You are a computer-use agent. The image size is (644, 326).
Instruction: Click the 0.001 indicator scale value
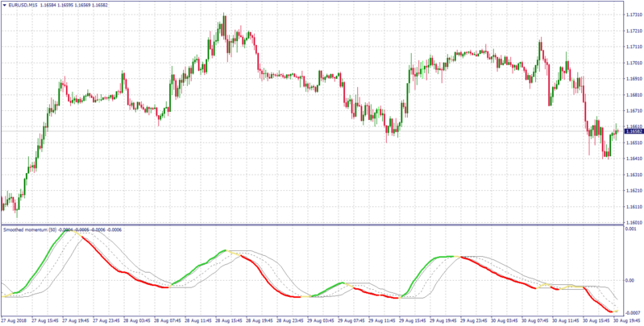coord(631,229)
